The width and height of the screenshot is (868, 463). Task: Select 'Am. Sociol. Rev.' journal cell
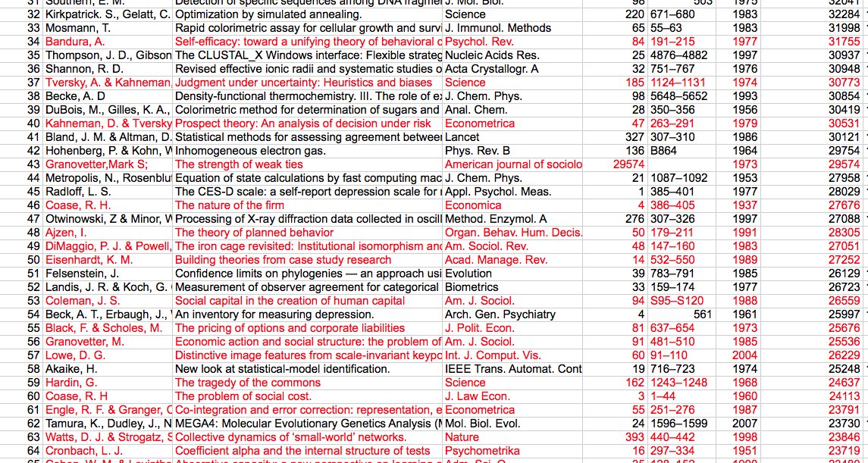[x=512, y=246]
